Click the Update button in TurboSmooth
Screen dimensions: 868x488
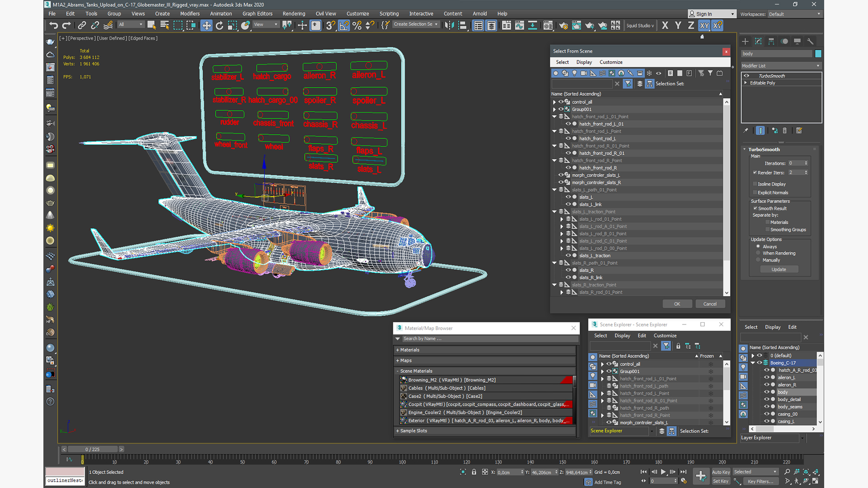coord(778,269)
